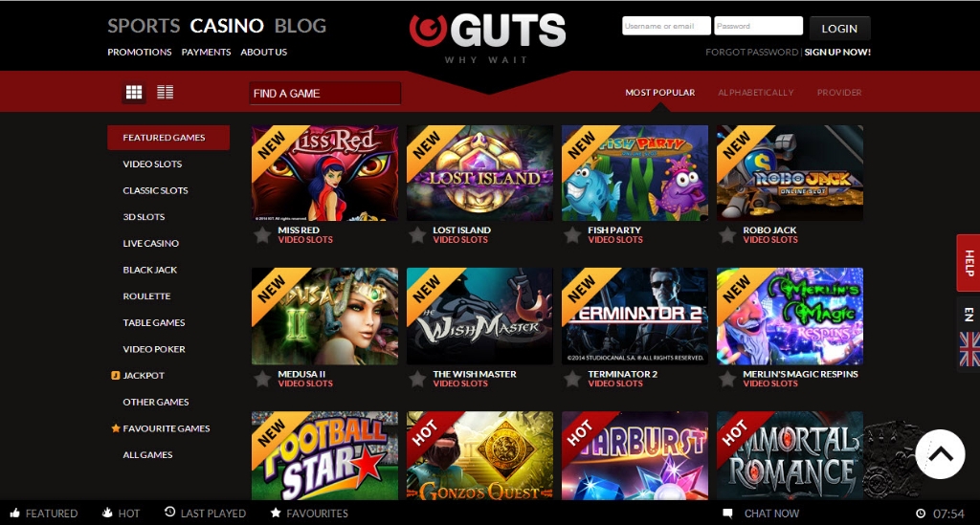Image resolution: width=980 pixels, height=525 pixels.
Task: Switch to grid view layout icon
Action: [134, 93]
